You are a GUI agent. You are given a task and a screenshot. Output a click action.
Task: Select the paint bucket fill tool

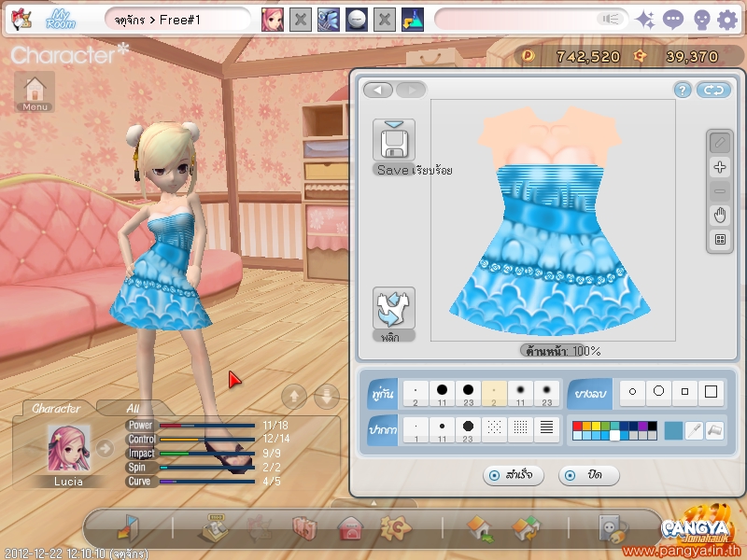(714, 430)
